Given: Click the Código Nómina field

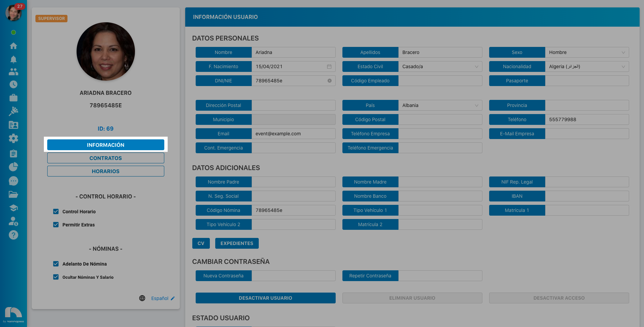Looking at the screenshot, I should [x=293, y=210].
